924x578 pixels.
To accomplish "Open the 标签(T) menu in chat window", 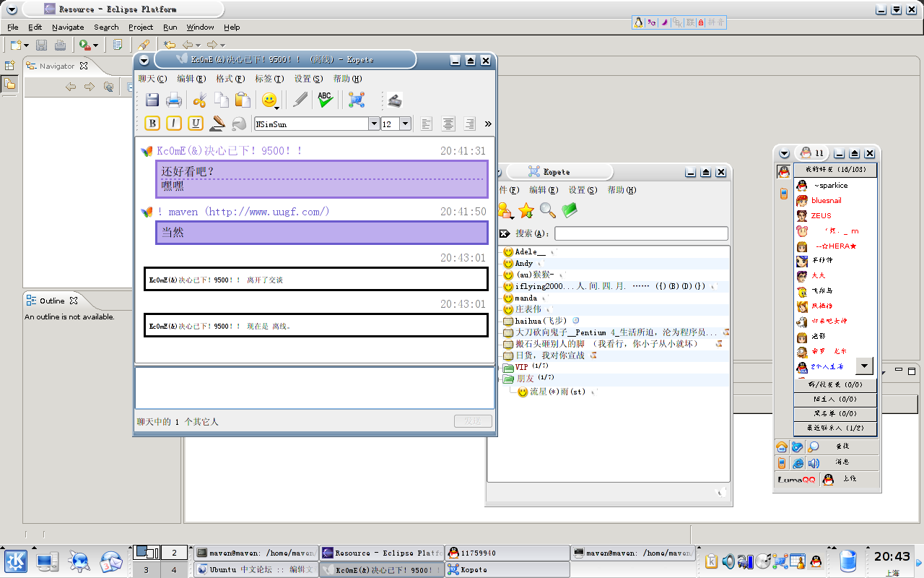I will point(269,79).
